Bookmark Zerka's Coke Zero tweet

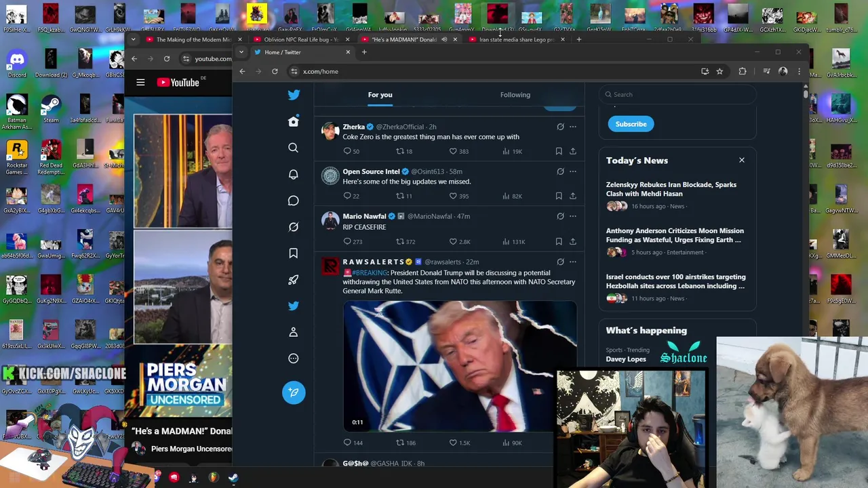(x=559, y=151)
